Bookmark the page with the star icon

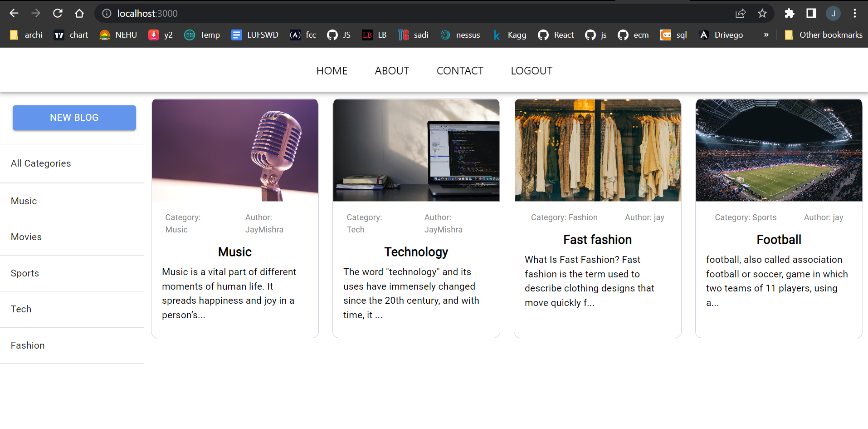coord(762,13)
